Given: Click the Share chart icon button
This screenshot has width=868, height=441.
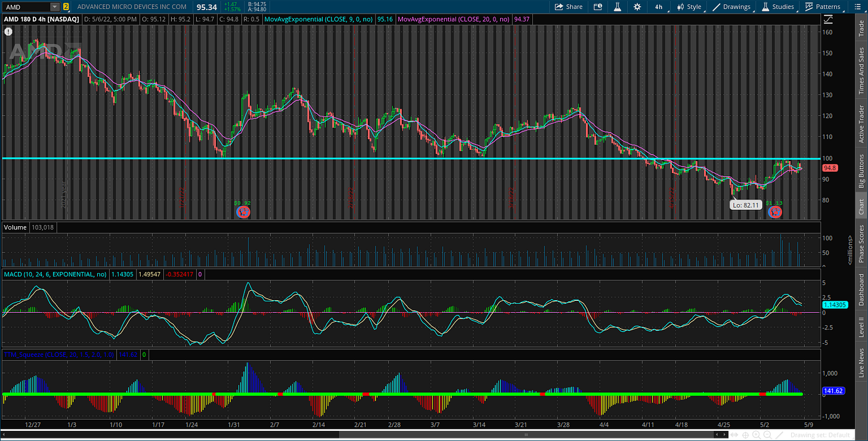Looking at the screenshot, I should coord(568,7).
